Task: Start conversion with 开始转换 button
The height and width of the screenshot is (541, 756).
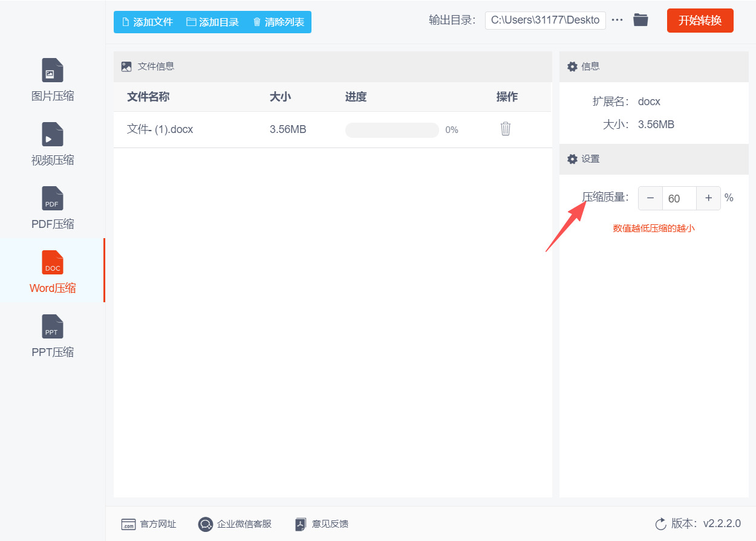Action: [x=700, y=20]
